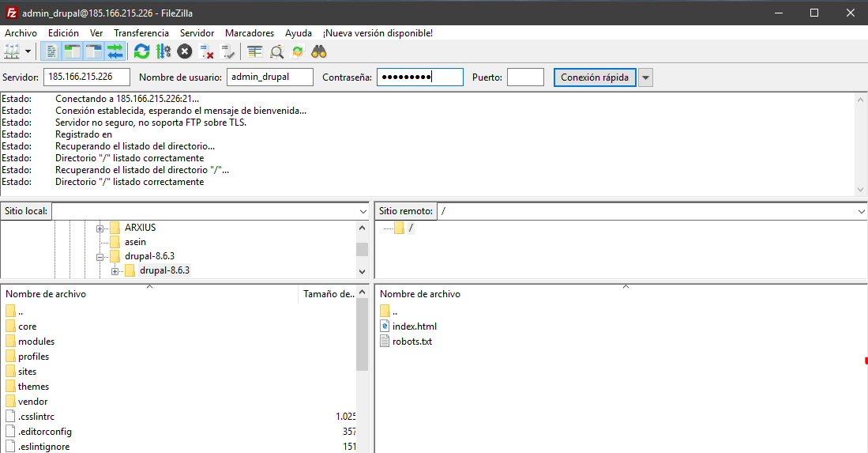Select the .csslintrc file
868x453 pixels.
(x=36, y=417)
